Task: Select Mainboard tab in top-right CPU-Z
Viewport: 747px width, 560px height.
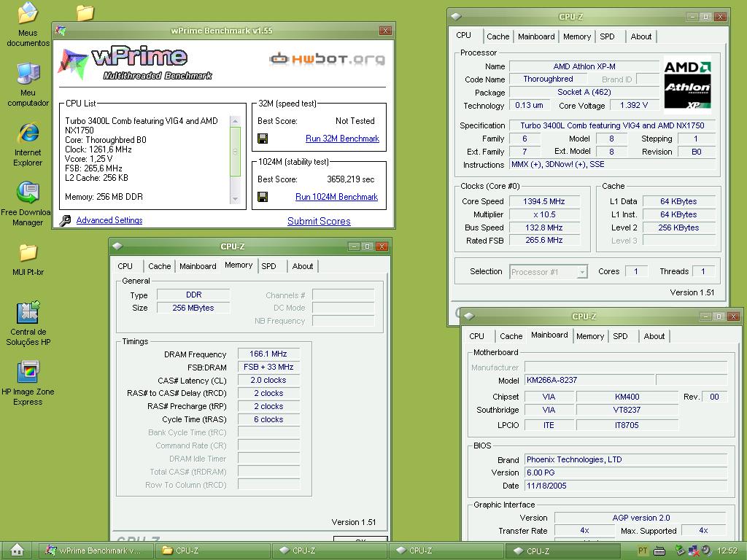Action: pos(536,36)
